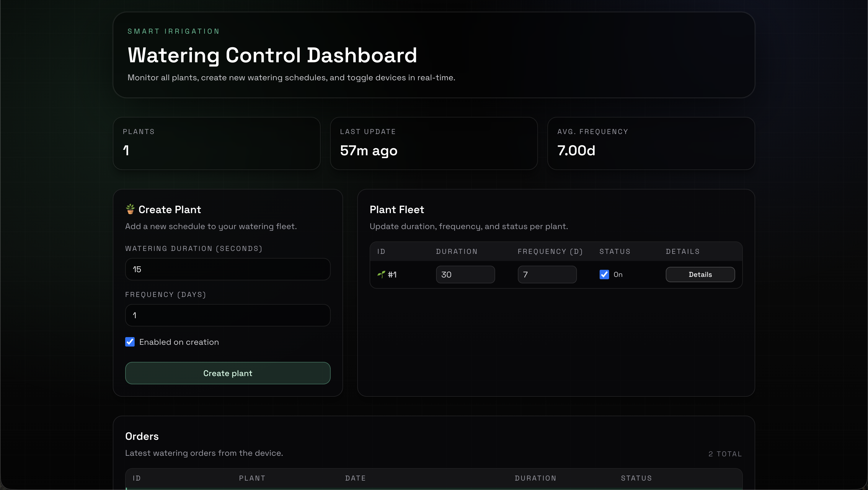Click the Last Update stat card
868x490 pixels.
point(433,143)
